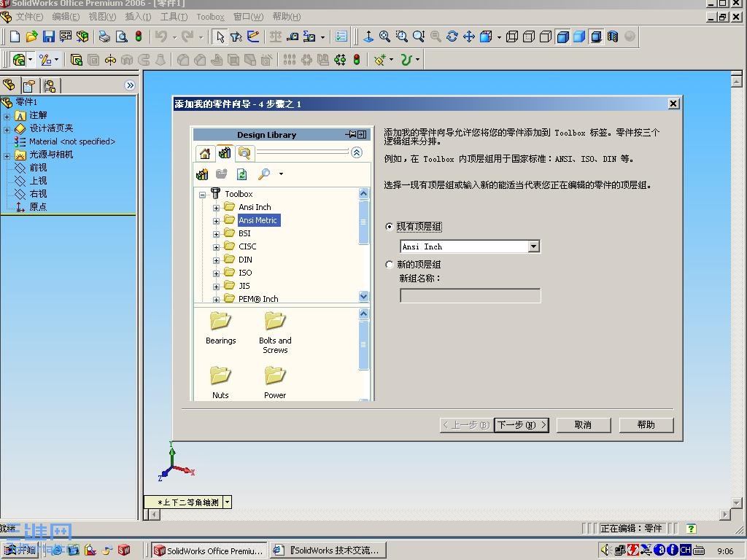Click the Rotate View icon
The image size is (747, 560).
pyautogui.click(x=452, y=36)
